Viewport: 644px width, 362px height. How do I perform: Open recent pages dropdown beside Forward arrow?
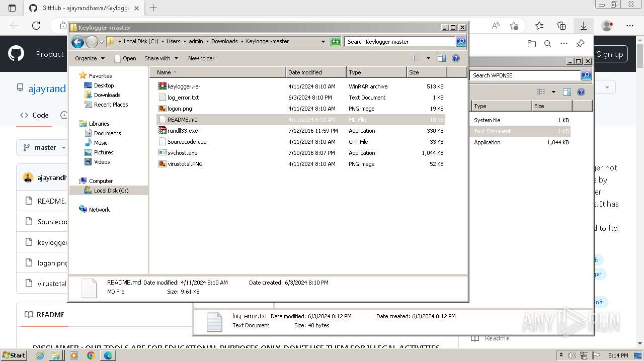(101, 42)
